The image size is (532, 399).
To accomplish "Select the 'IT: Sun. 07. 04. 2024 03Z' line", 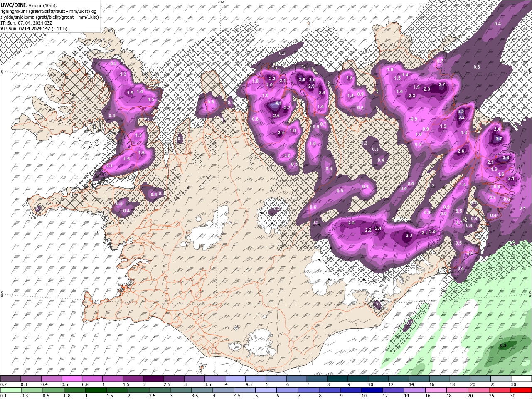I will tap(26, 22).
